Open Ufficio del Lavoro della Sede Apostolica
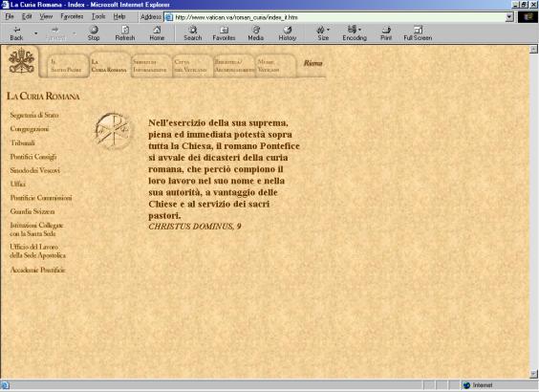Viewport: 539px width, 392px height. (37, 251)
